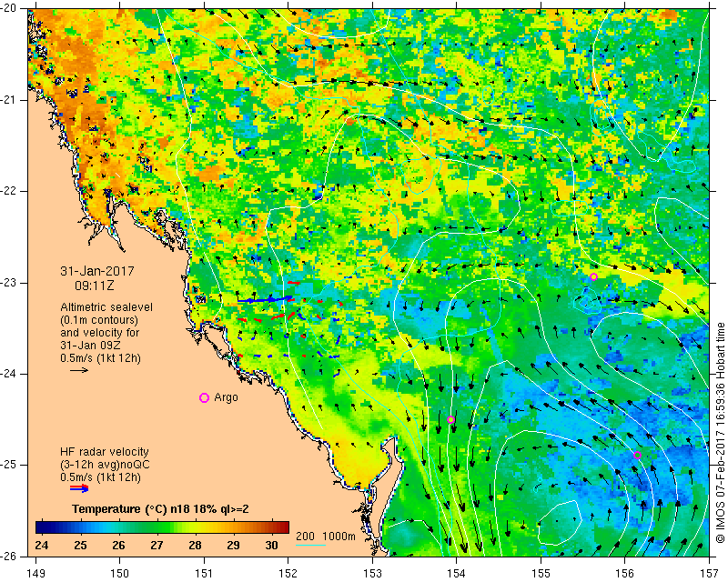Click the '30' color bar label

point(271,545)
